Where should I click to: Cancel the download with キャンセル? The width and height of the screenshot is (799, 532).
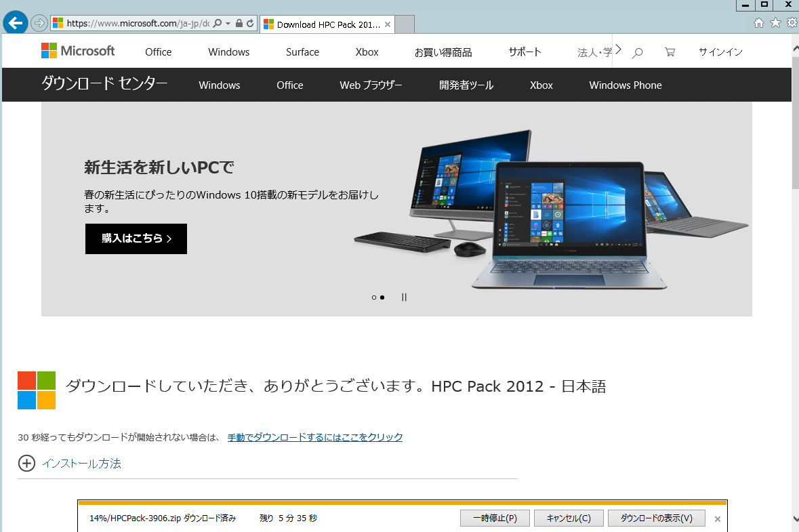tap(569, 518)
